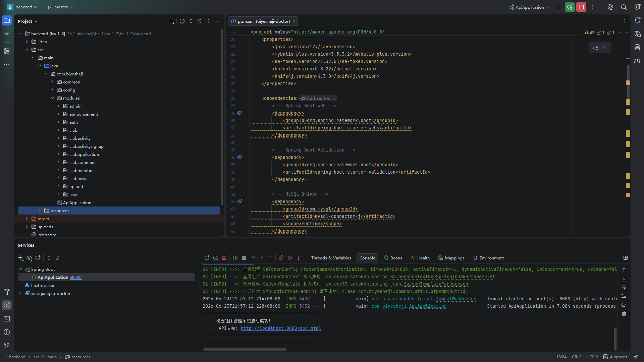The height and width of the screenshot is (362, 644).
Task: Open the Terminal tool window
Action: tap(7, 319)
